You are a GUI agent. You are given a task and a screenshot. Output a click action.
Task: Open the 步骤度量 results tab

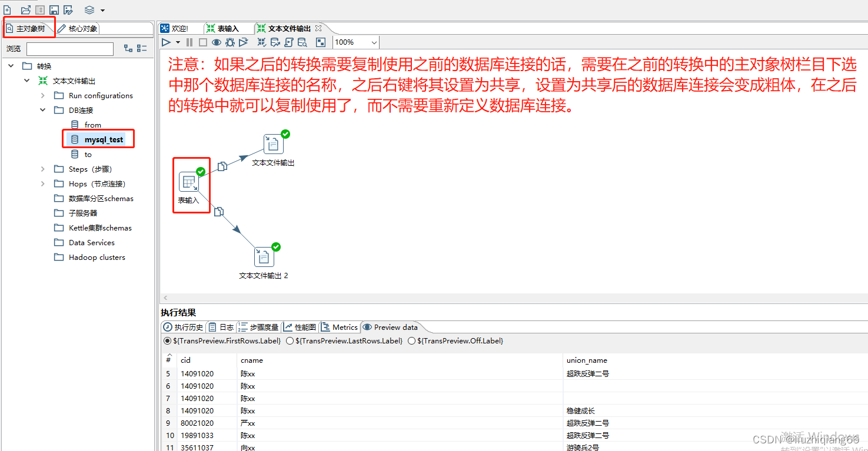tap(258, 327)
